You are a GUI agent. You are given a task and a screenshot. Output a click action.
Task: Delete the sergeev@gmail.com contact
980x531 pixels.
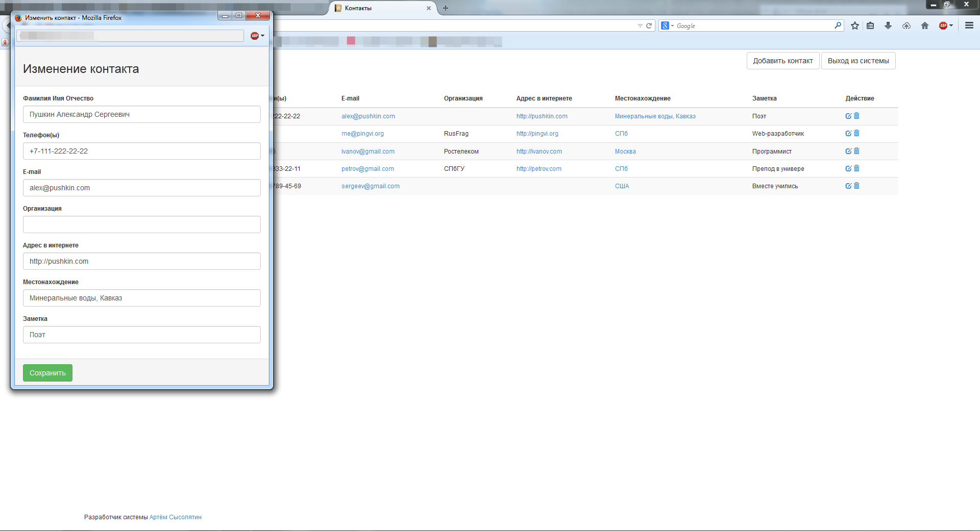856,186
